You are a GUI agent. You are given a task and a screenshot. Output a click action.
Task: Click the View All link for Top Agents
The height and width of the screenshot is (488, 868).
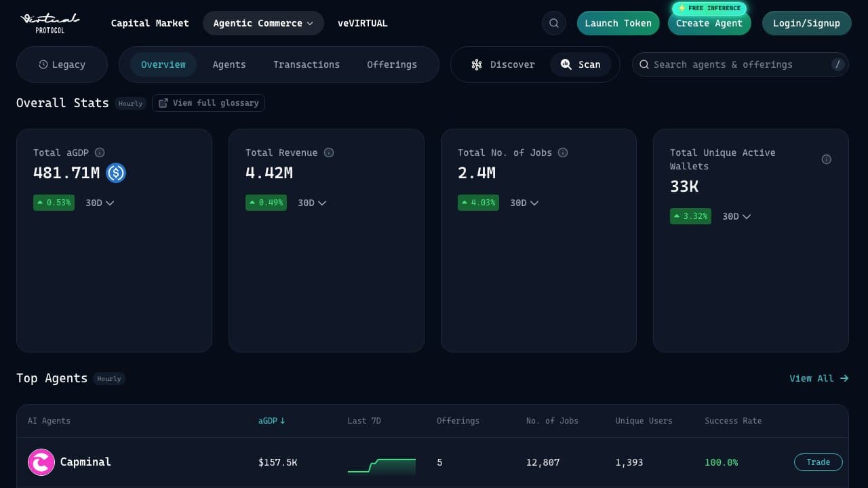pos(819,378)
